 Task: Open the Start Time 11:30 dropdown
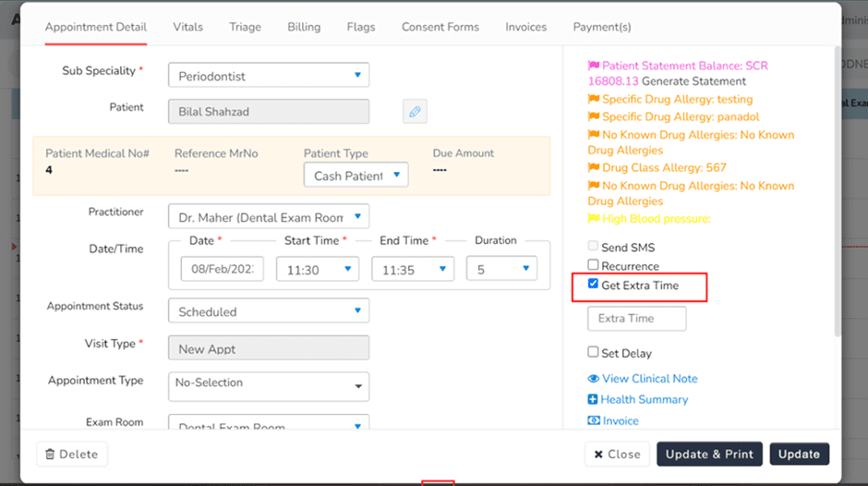(318, 269)
